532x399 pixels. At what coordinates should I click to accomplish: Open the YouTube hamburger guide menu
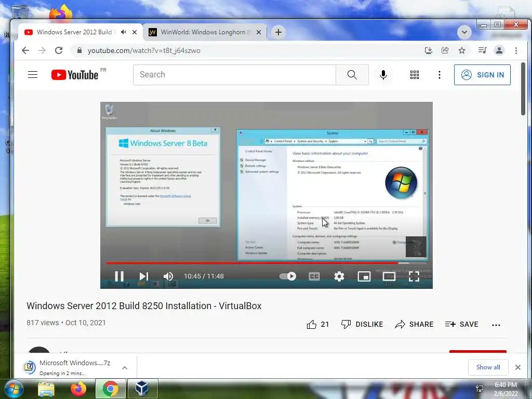point(33,75)
